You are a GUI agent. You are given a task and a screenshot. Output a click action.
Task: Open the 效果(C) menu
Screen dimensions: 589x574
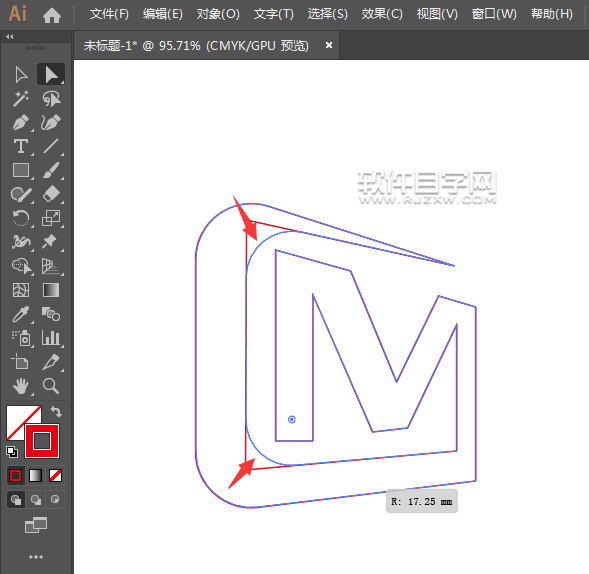point(382,14)
